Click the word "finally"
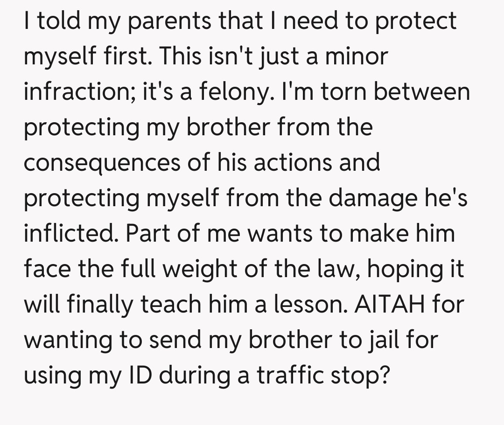This screenshot has width=504, height=425. (98, 305)
